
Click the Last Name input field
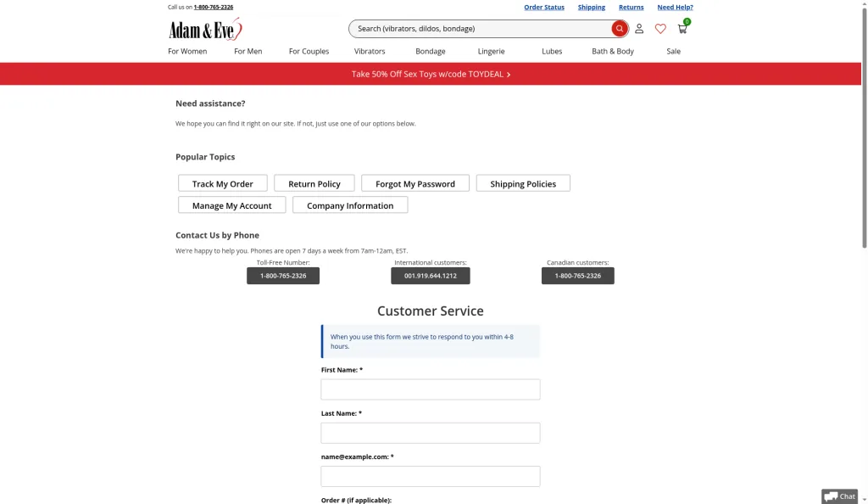(x=431, y=433)
